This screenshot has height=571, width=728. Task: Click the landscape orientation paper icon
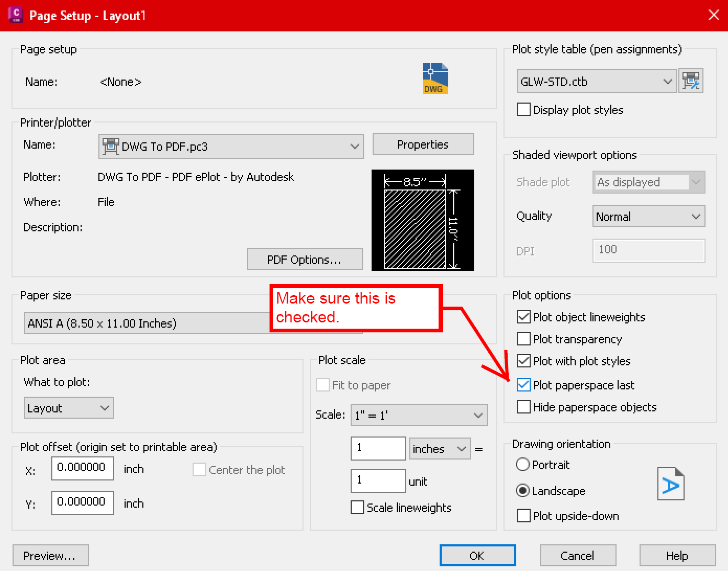670,483
